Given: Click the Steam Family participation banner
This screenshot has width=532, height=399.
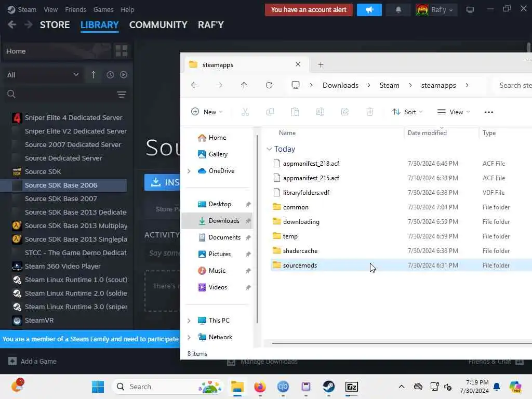Looking at the screenshot, I should (x=90, y=339).
